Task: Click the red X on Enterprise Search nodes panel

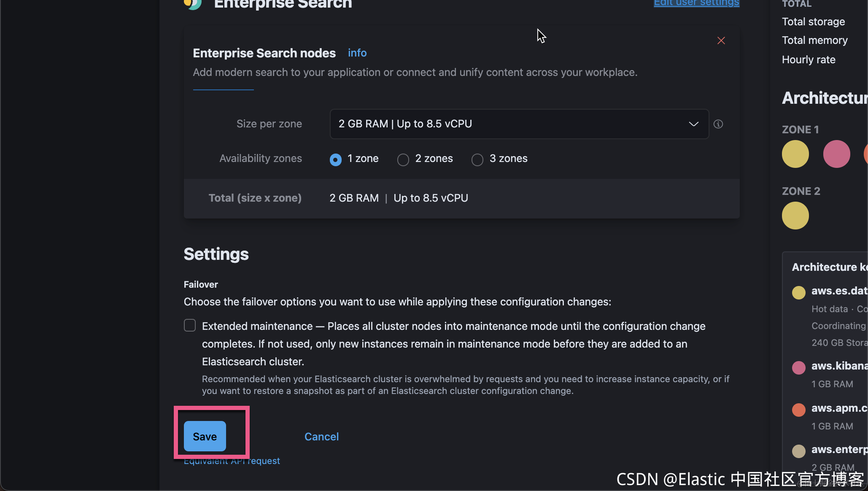Action: click(721, 40)
